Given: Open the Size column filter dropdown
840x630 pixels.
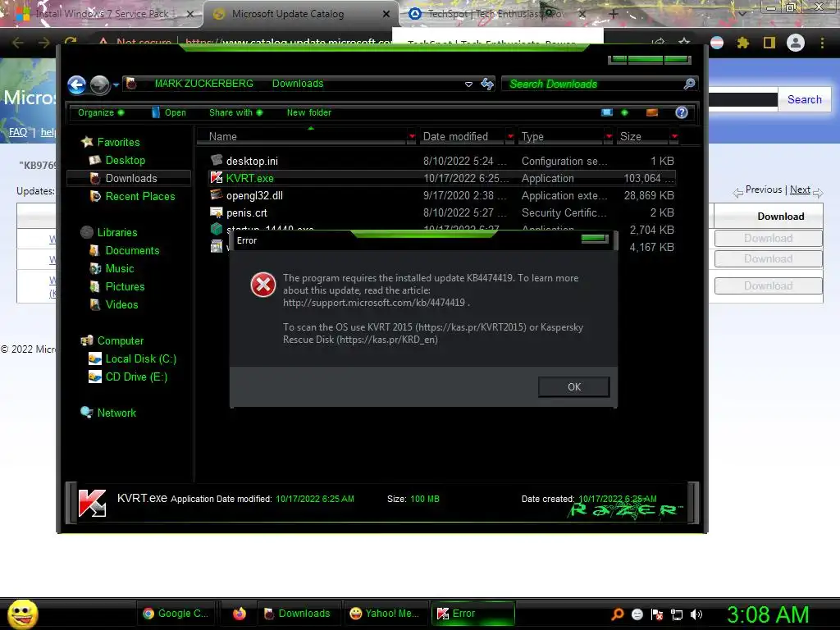Looking at the screenshot, I should [x=674, y=137].
